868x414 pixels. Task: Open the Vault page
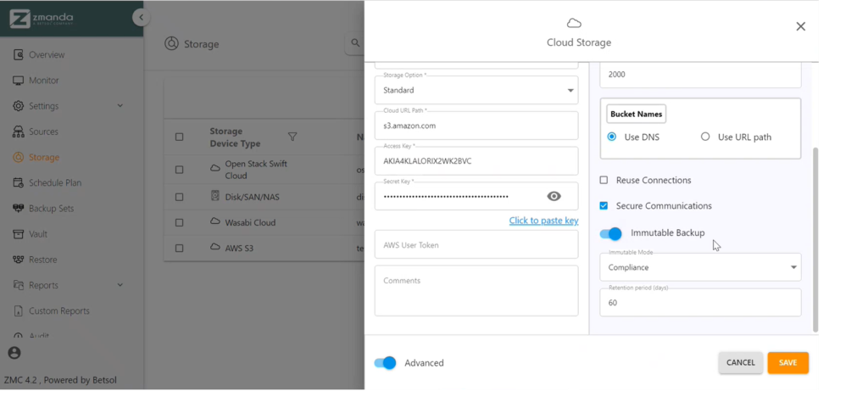(38, 234)
